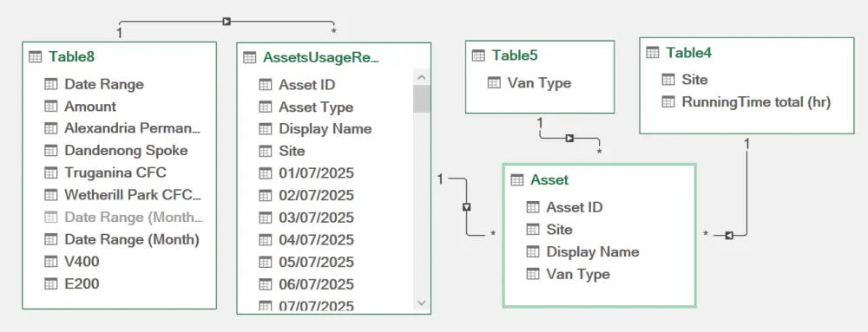Image resolution: width=868 pixels, height=332 pixels.
Task: Select the E200 field in Table8
Action: 82,284
